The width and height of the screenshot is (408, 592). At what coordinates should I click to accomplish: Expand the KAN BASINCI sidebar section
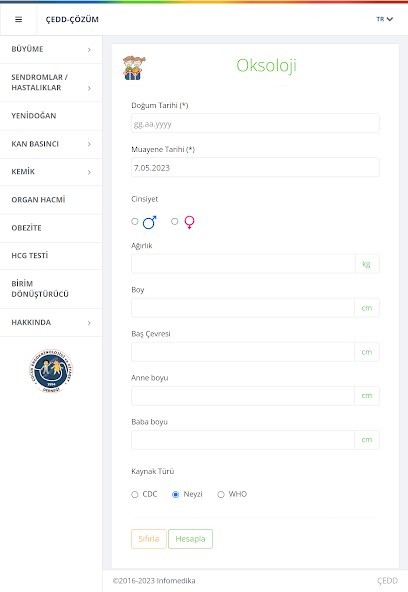click(51, 144)
